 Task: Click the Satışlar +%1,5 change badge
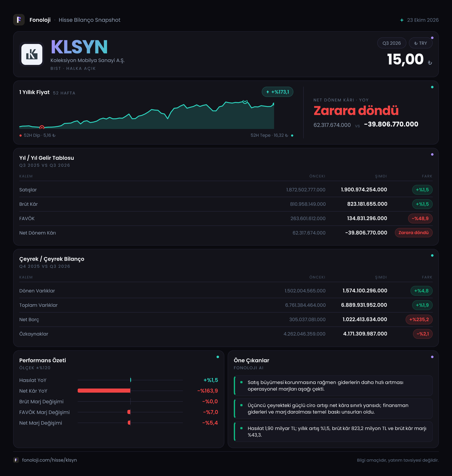422,190
